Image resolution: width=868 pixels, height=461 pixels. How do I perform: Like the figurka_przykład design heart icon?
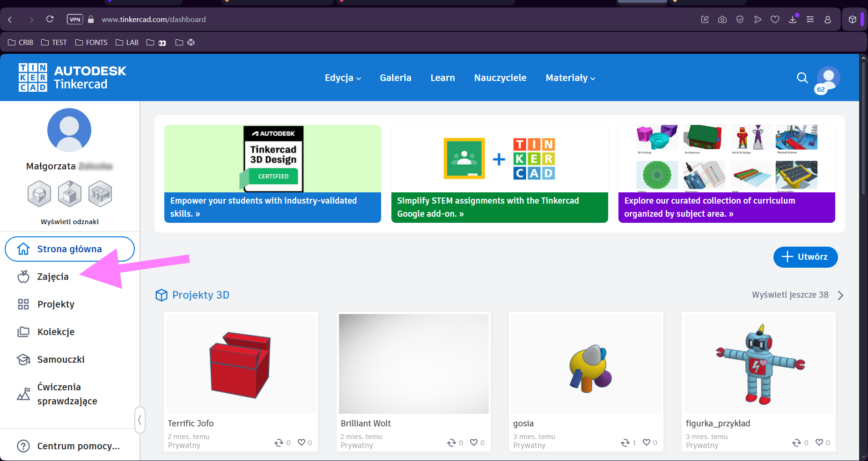tap(819, 442)
